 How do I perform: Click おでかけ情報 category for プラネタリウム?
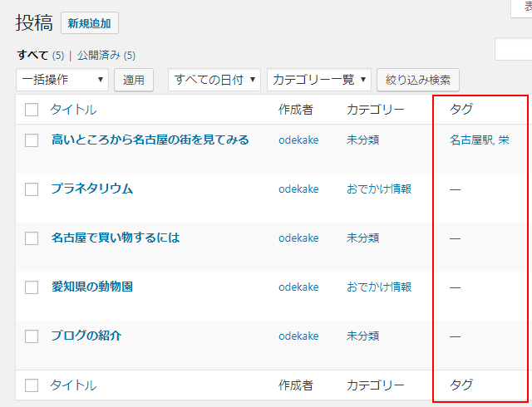379,189
